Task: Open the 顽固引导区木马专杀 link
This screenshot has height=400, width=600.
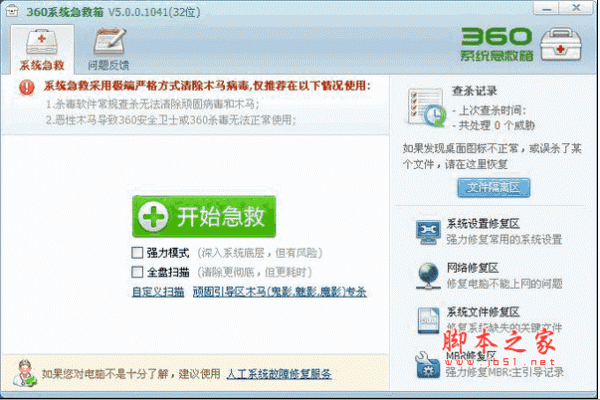Action: tap(280, 292)
